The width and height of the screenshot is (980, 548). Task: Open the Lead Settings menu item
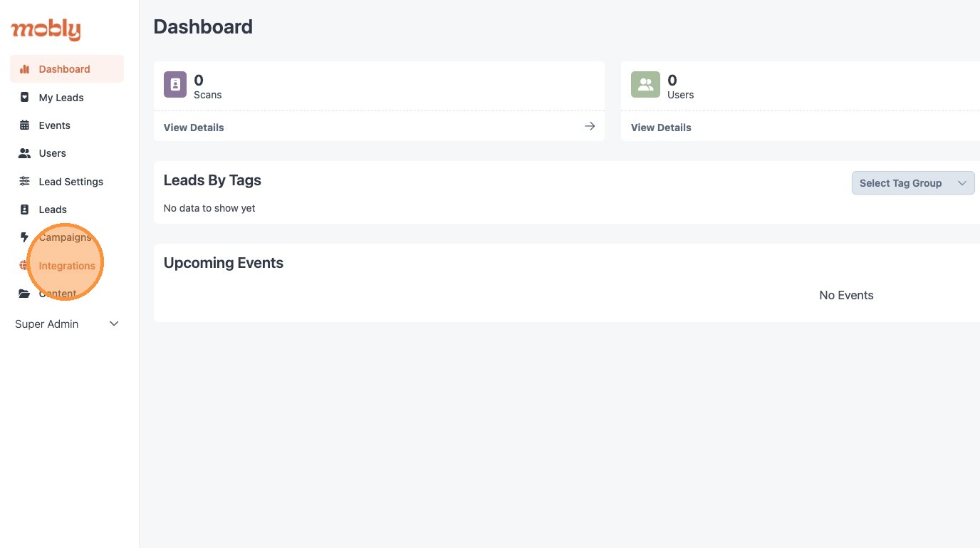coord(71,182)
